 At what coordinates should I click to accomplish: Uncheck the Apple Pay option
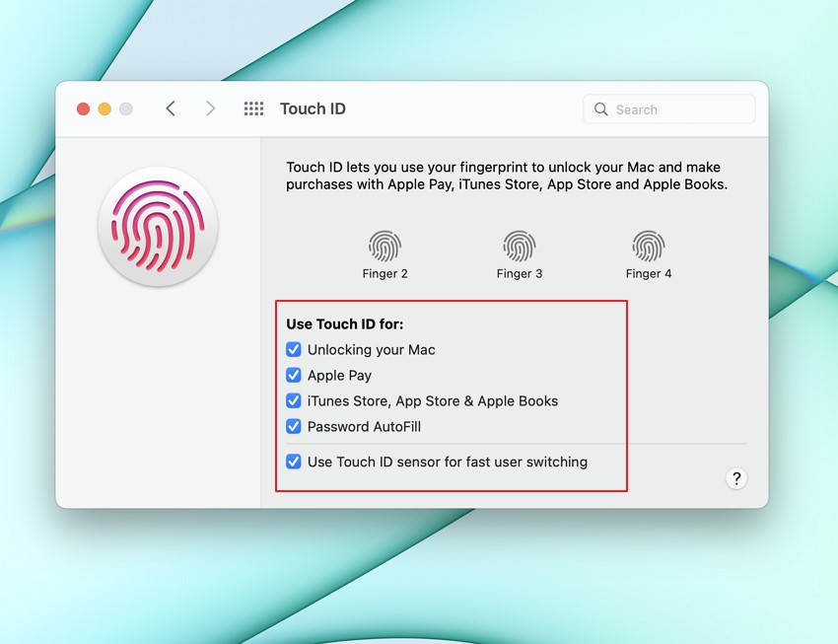click(x=294, y=375)
